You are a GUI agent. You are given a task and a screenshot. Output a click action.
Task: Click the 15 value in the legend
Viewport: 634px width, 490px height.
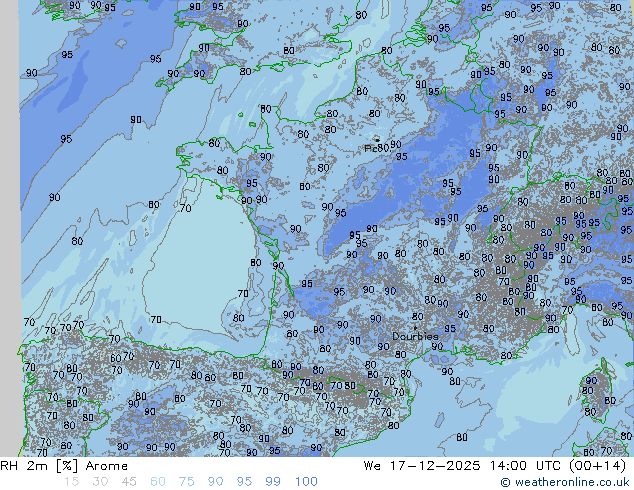click(x=71, y=482)
